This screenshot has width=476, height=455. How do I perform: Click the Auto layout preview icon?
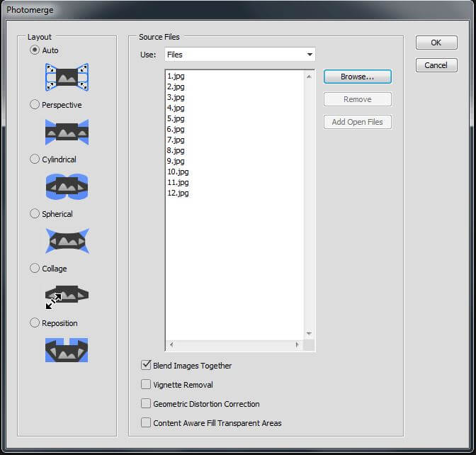click(x=67, y=77)
